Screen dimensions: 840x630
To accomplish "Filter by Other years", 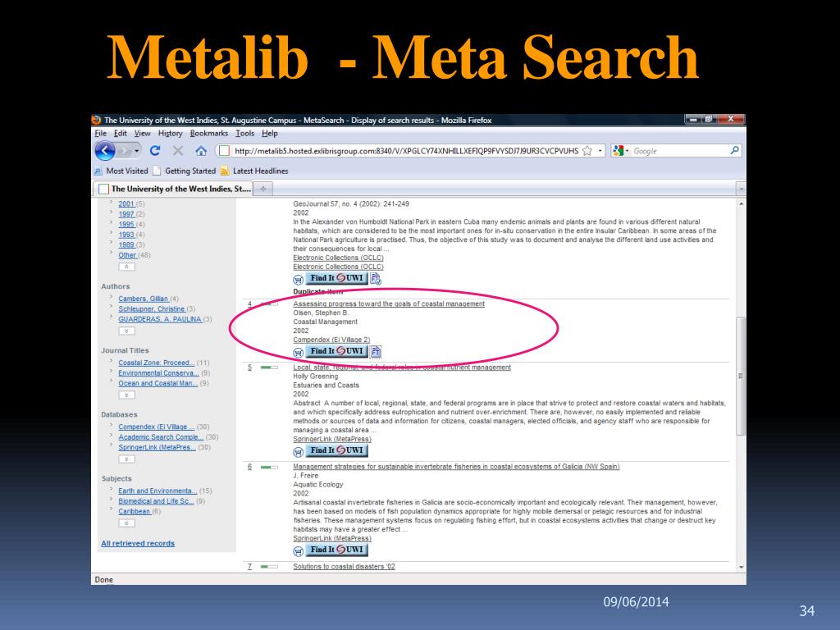I will pyautogui.click(x=127, y=256).
